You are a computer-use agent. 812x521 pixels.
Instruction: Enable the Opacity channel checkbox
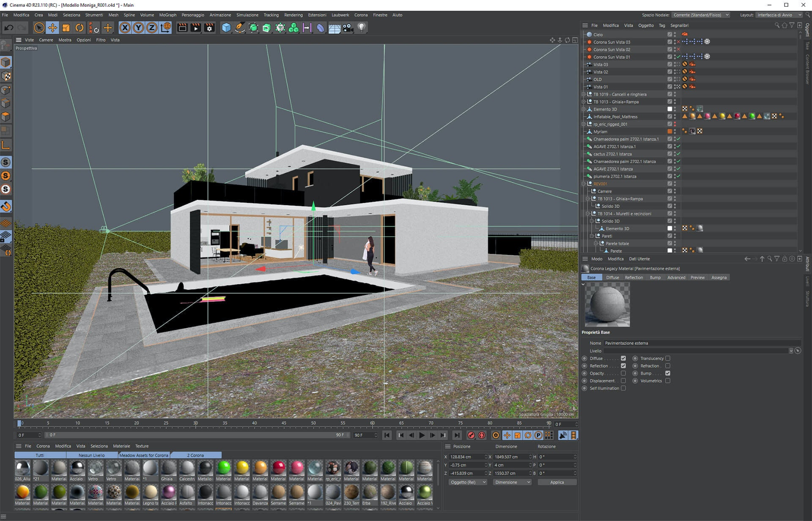(623, 374)
